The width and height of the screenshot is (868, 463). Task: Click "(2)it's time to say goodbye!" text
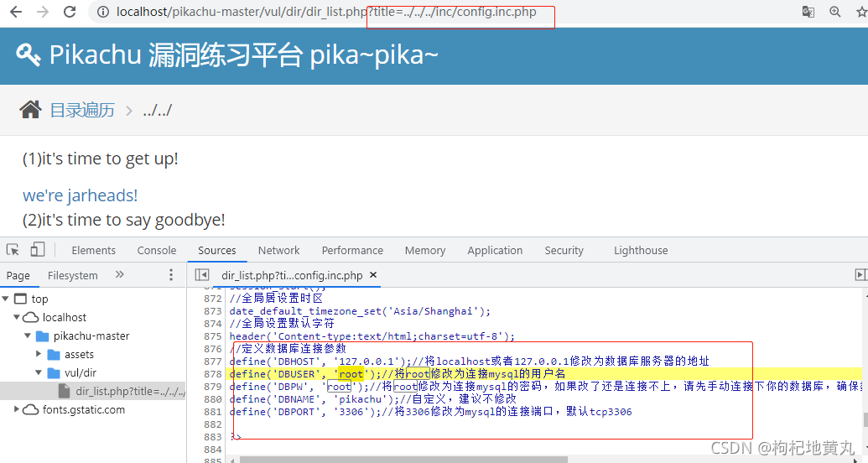point(123,220)
